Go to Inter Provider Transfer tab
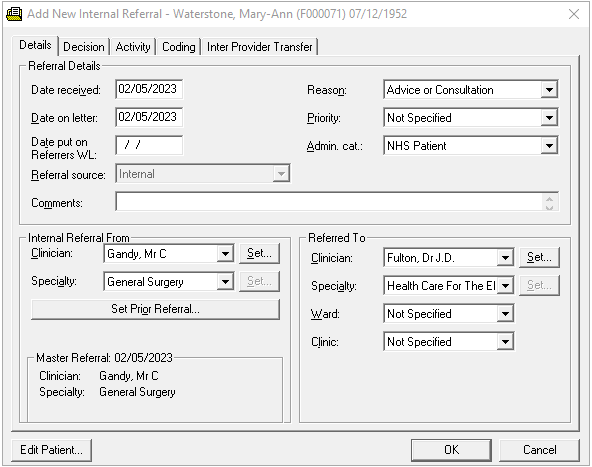The height and width of the screenshot is (467, 592). pyautogui.click(x=259, y=47)
